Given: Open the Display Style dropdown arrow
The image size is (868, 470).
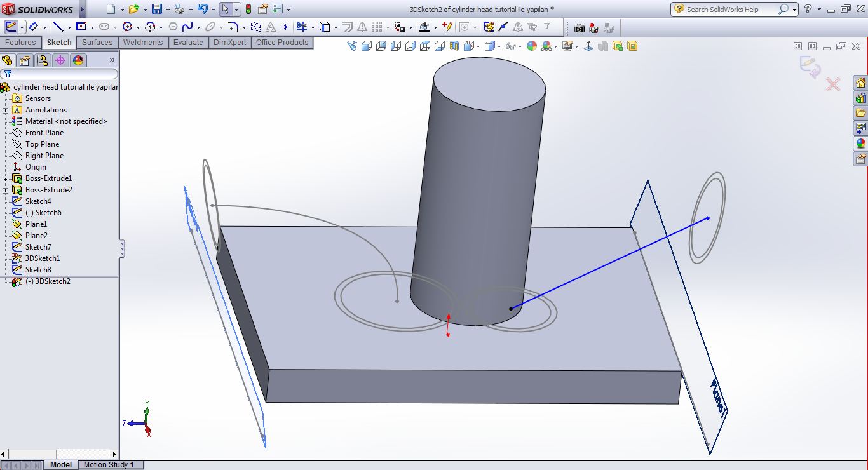Looking at the screenshot, I should [x=499, y=46].
